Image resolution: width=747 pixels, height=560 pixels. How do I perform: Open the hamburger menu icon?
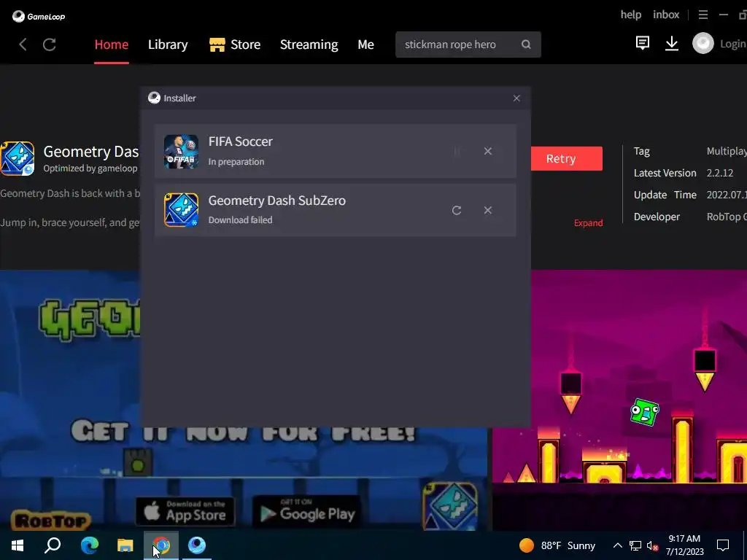pos(703,15)
